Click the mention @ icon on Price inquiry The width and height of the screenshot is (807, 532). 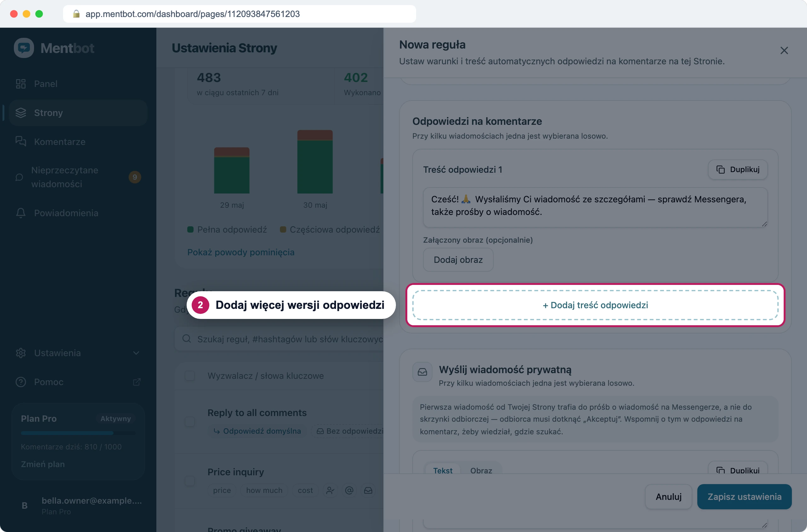(x=349, y=490)
